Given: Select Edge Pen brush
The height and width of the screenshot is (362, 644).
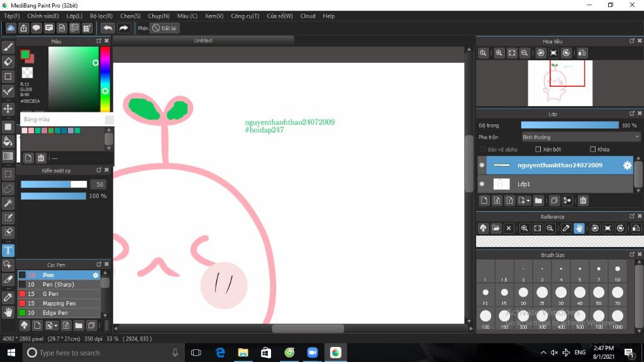Looking at the screenshot, I should [x=58, y=313].
